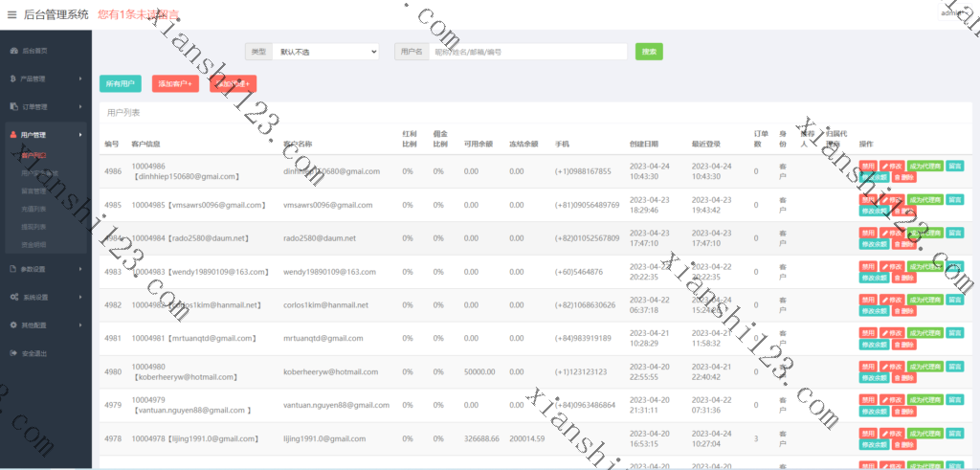The image size is (980, 470).
Task: Click pencil 修改 icon for user 4981
Action: pos(884,333)
